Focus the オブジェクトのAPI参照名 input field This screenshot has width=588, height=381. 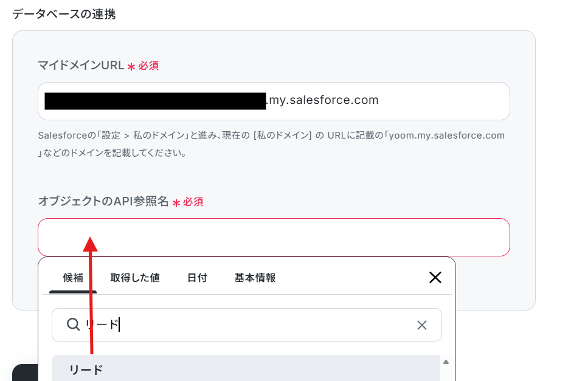[274, 237]
